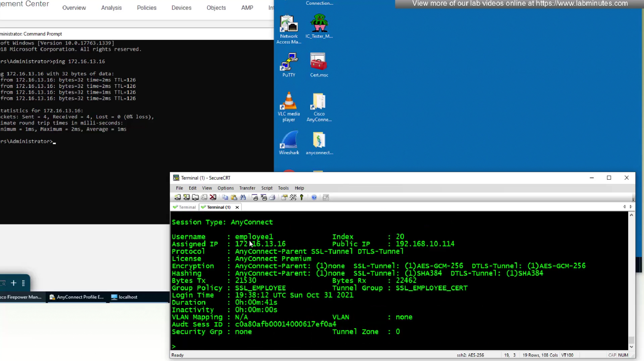Open the Options menu in SecureCRT
This screenshot has width=644, height=361.
click(x=225, y=188)
